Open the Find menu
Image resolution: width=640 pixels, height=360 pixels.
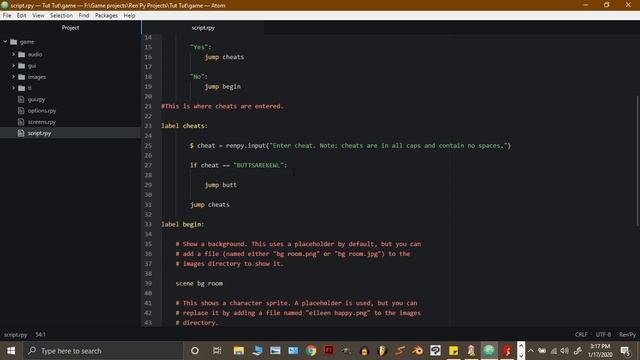point(84,16)
